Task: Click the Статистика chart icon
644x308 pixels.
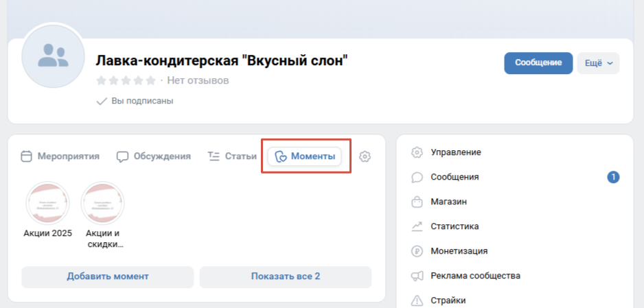Action: coord(417,226)
